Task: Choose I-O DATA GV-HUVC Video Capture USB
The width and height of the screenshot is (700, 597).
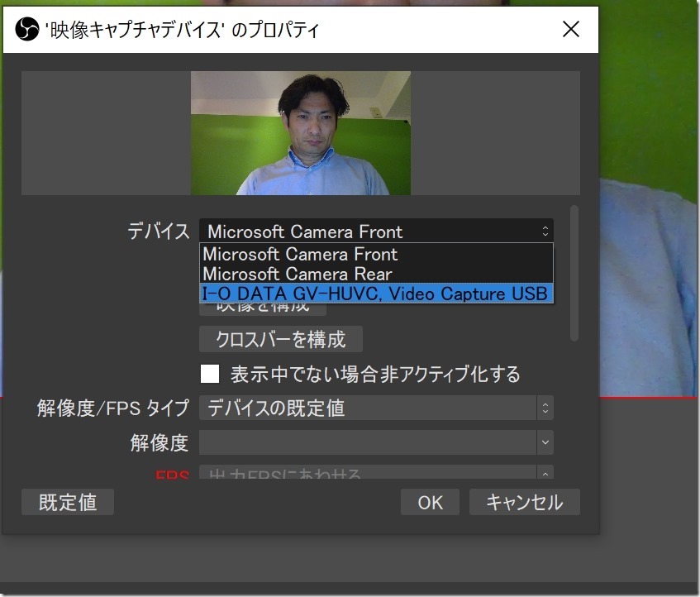Action: 376,294
